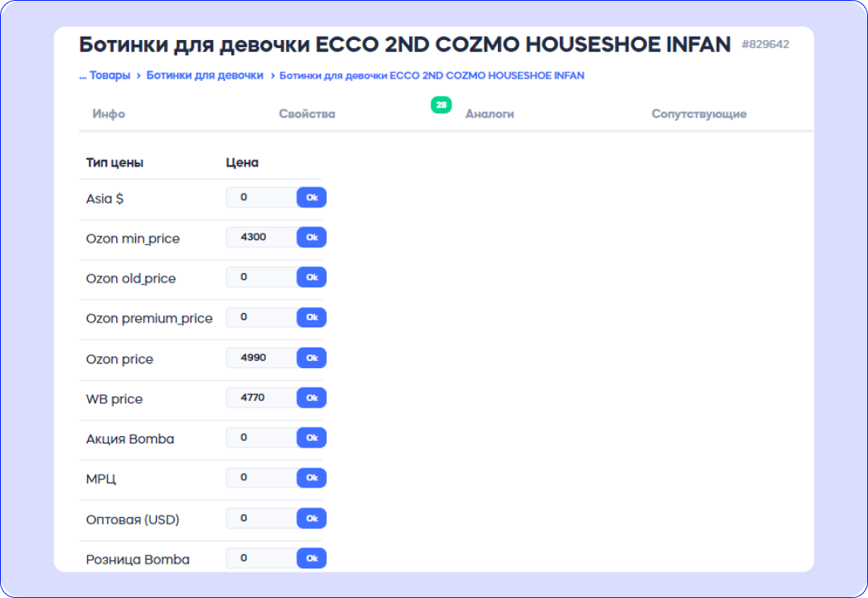Click Ok button in МРЦ row
868x598 pixels.
point(311,478)
